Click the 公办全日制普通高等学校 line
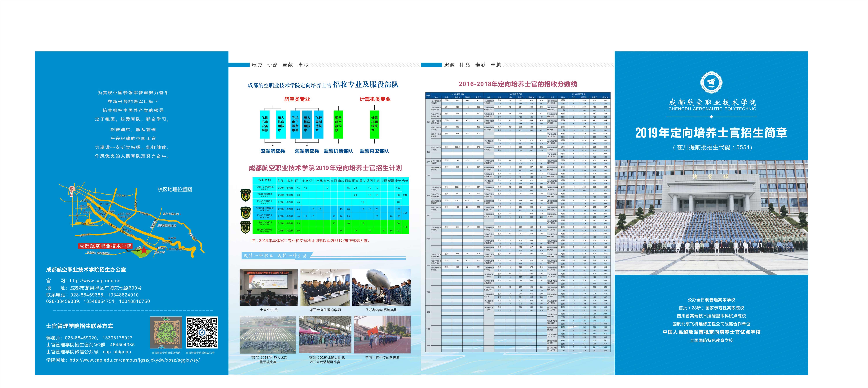Screen dimensions: 868x388 coord(711,300)
